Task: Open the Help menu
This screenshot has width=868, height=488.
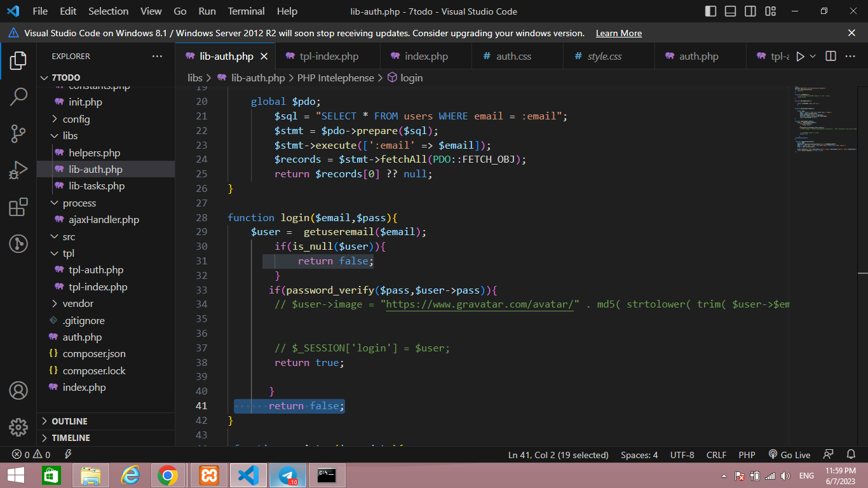Action: coord(287,11)
